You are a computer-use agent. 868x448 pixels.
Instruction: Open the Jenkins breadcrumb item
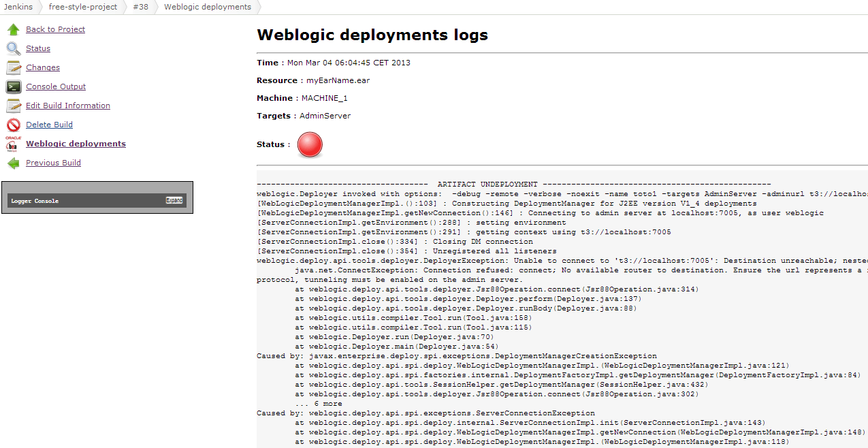tap(18, 7)
